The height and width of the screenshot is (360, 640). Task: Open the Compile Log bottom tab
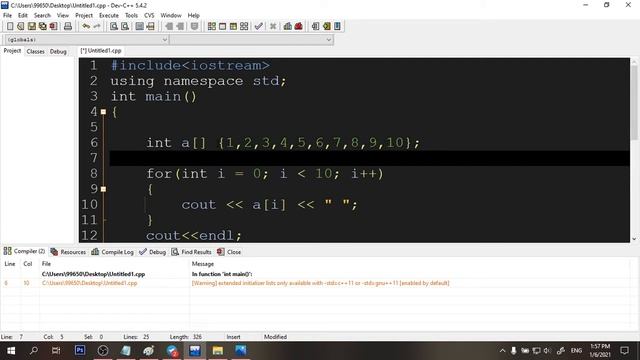point(113,252)
